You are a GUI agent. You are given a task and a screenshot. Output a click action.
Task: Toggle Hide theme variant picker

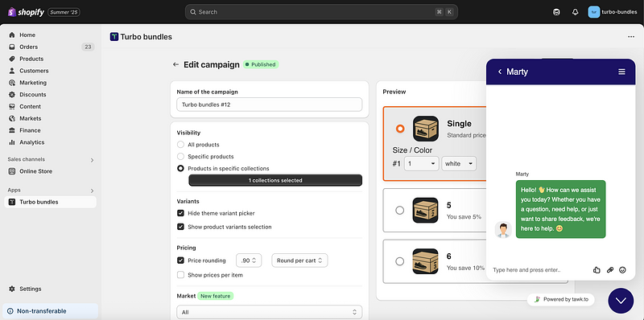180,213
